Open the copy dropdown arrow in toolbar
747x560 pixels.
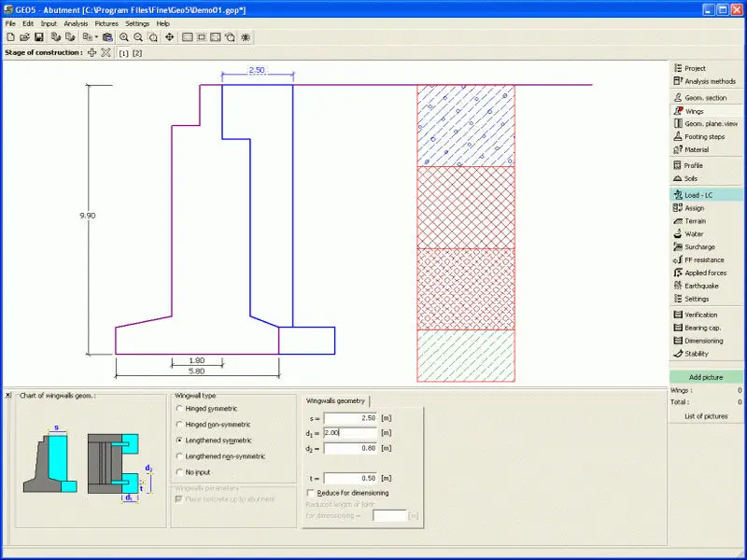(x=96, y=37)
